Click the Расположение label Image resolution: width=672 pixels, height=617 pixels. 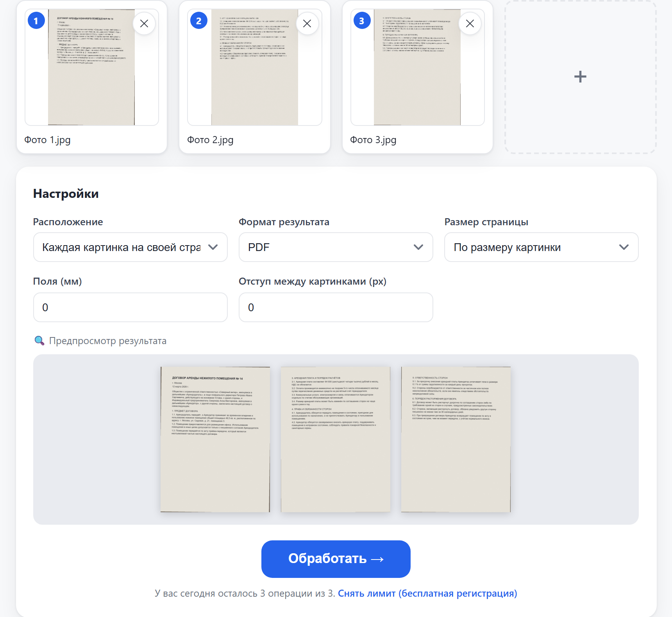click(68, 222)
